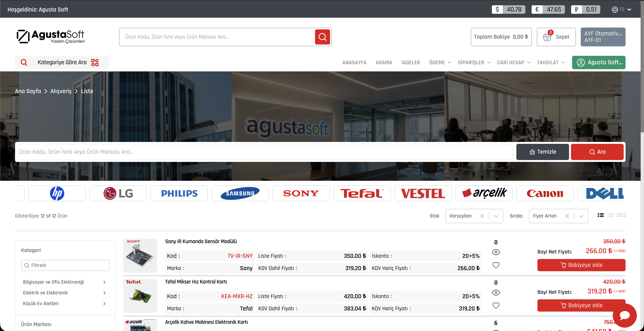
Task: Preview Sony IR Kumanda Sensör Modülü eye icon
Action: pyautogui.click(x=496, y=252)
